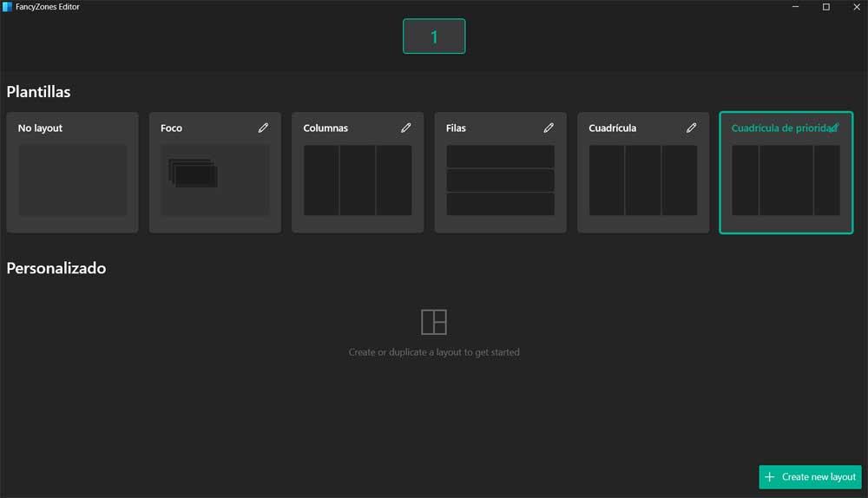Screen dimensions: 868x498
Task: Choose the Cuadrícula template preview
Action: coord(643,180)
